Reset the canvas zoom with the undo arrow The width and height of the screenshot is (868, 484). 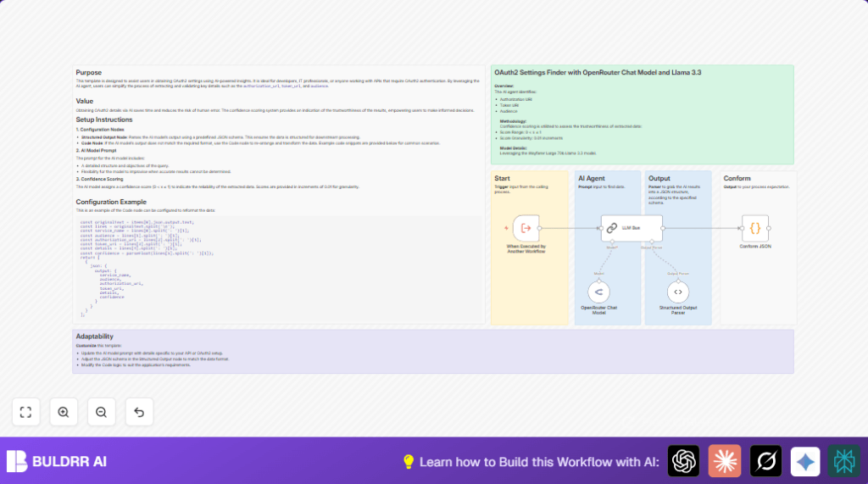(x=139, y=412)
